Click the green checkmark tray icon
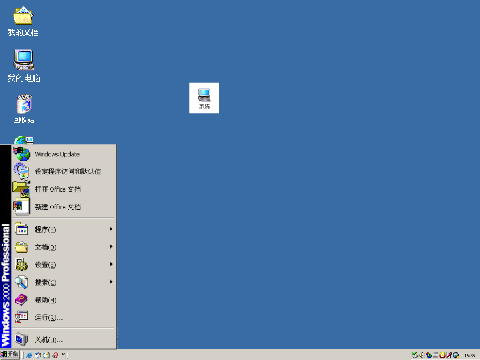The height and width of the screenshot is (360, 480). click(415, 355)
